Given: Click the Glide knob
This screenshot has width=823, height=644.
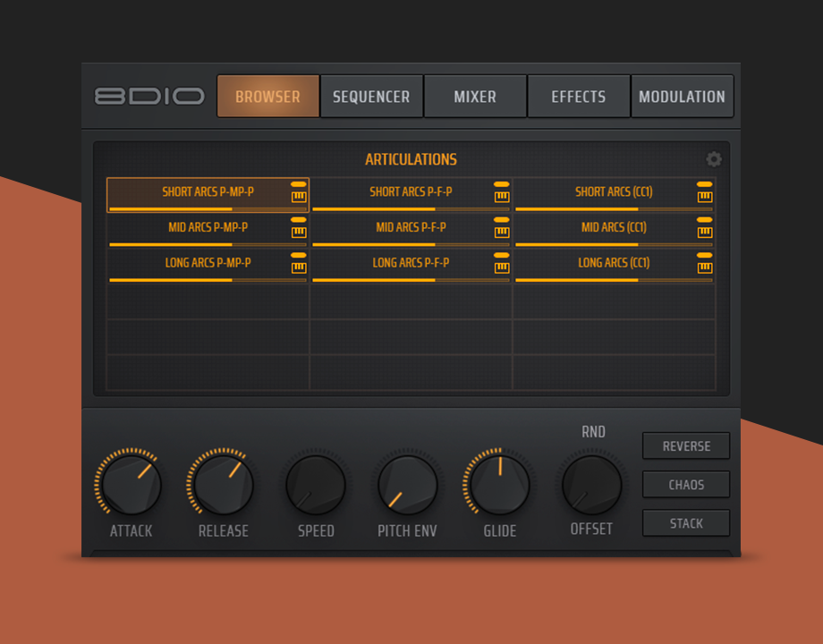Looking at the screenshot, I should pyautogui.click(x=500, y=485).
